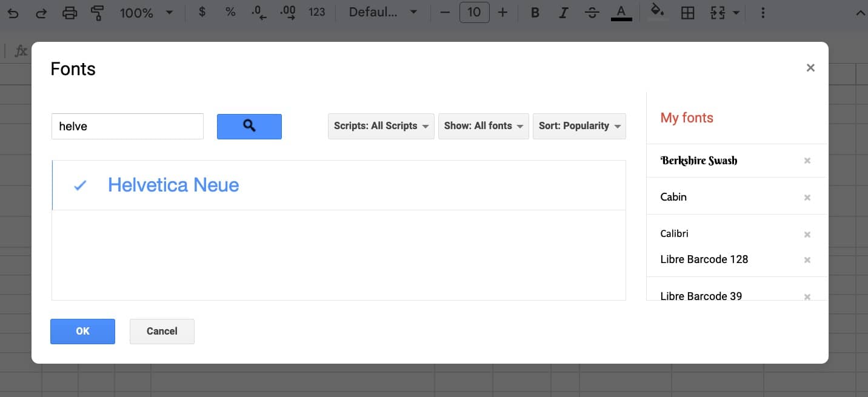Viewport: 868px width, 397px height.
Task: Open the Scripts: All Scripts dropdown
Action: pos(381,126)
